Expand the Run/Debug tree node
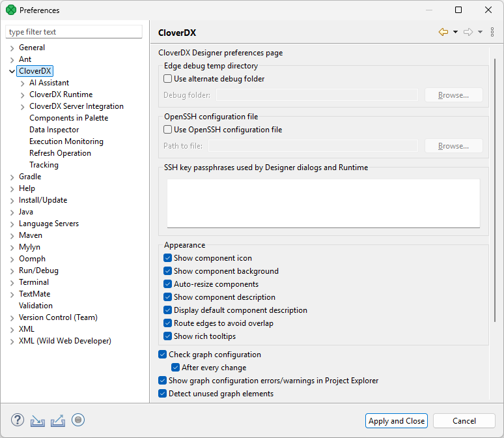 pyautogui.click(x=12, y=271)
